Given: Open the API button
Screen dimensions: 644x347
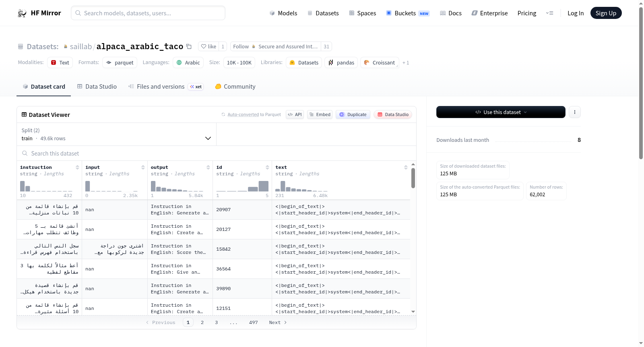Looking at the screenshot, I should pos(295,114).
